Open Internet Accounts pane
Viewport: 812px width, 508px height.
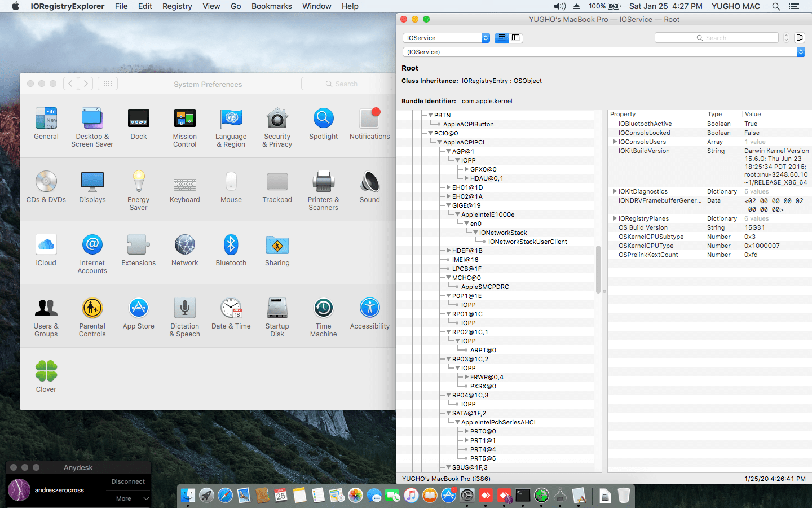[x=92, y=254]
